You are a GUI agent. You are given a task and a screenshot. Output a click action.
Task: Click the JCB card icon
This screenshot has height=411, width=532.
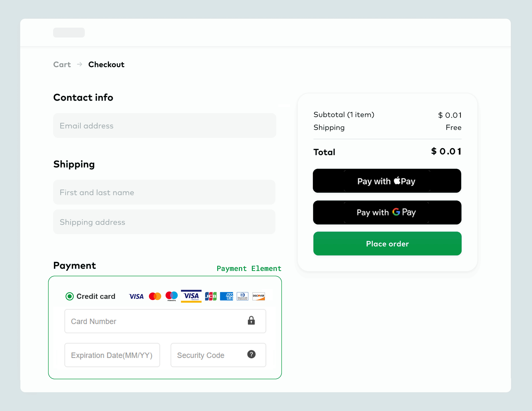point(211,296)
